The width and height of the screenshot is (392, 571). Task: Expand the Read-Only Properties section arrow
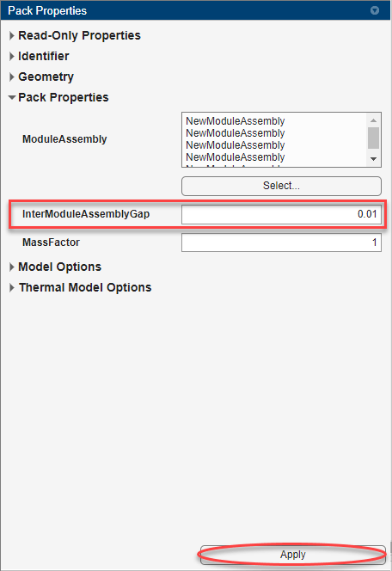tap(12, 36)
